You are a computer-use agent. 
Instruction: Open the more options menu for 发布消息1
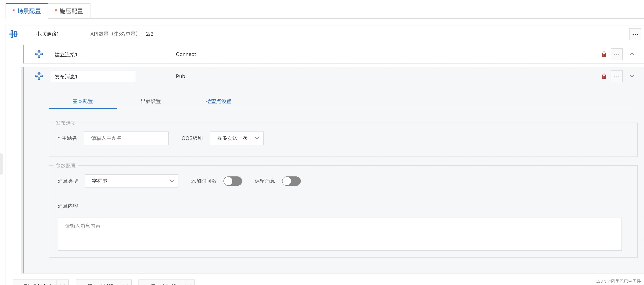(617, 76)
